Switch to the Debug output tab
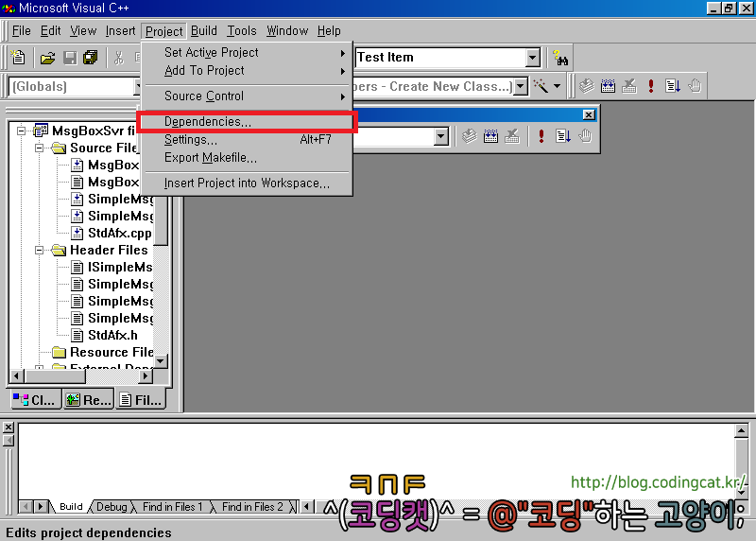This screenshot has width=756, height=541. pyautogui.click(x=112, y=507)
